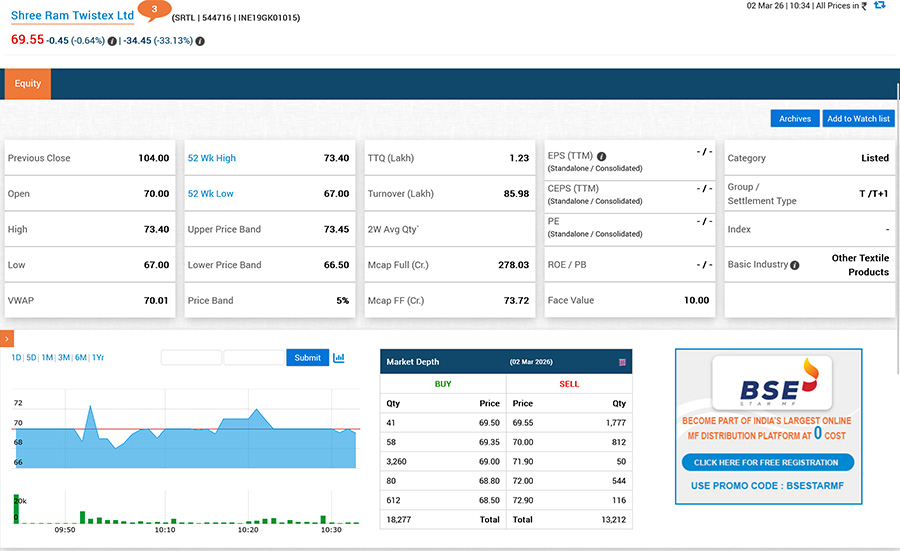Click the Archives button
This screenshot has height=551, width=900.
point(795,119)
